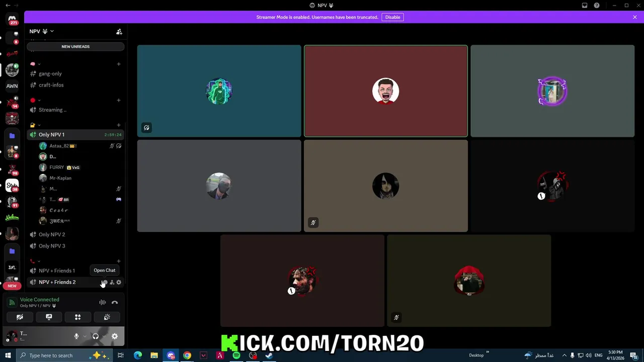This screenshot has height=362, width=644.
Task: Open Spotify from the taskbar
Action: tap(236, 355)
